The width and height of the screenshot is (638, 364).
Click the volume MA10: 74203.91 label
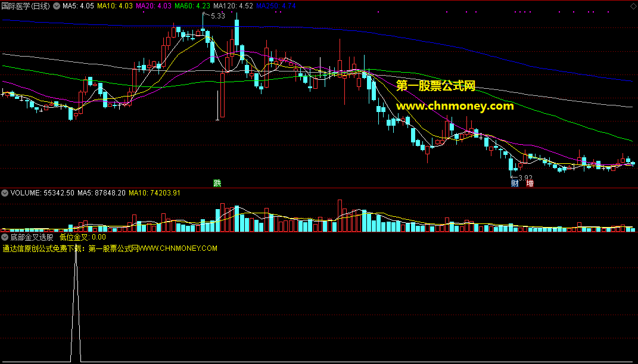coord(154,193)
